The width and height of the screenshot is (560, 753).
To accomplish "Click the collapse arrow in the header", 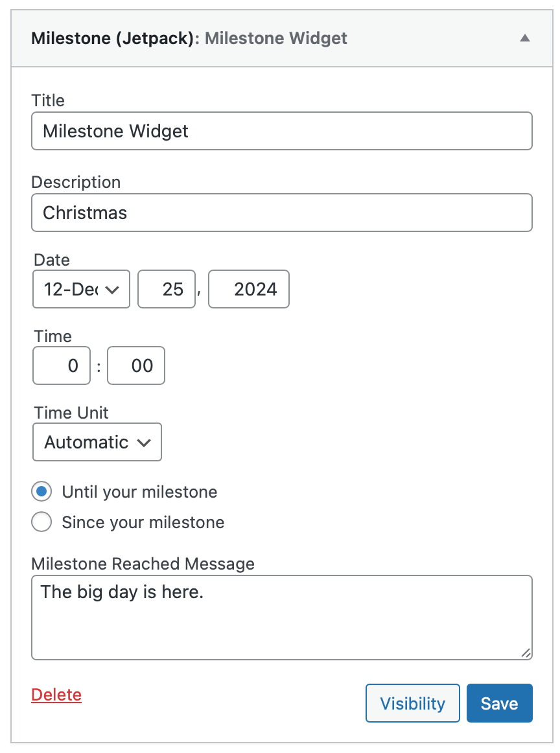I will (525, 38).
